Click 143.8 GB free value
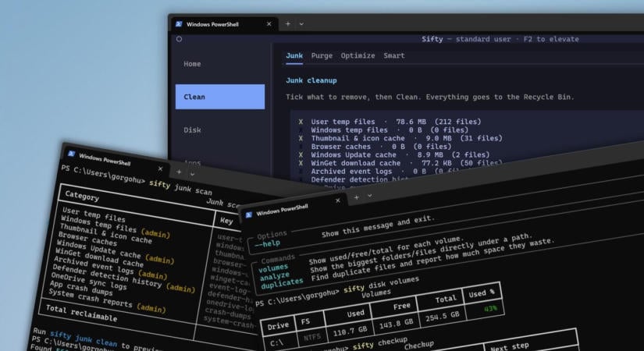Screen dimensions: 644x351 [396, 323]
